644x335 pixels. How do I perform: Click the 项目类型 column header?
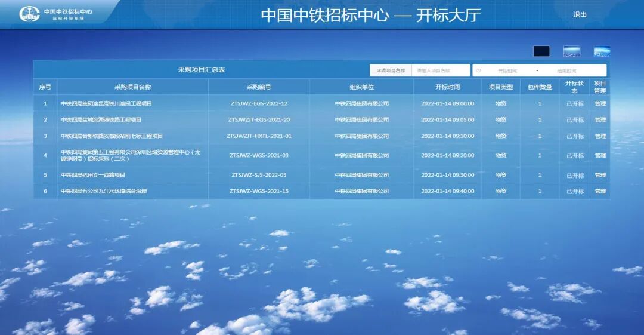[x=501, y=87]
